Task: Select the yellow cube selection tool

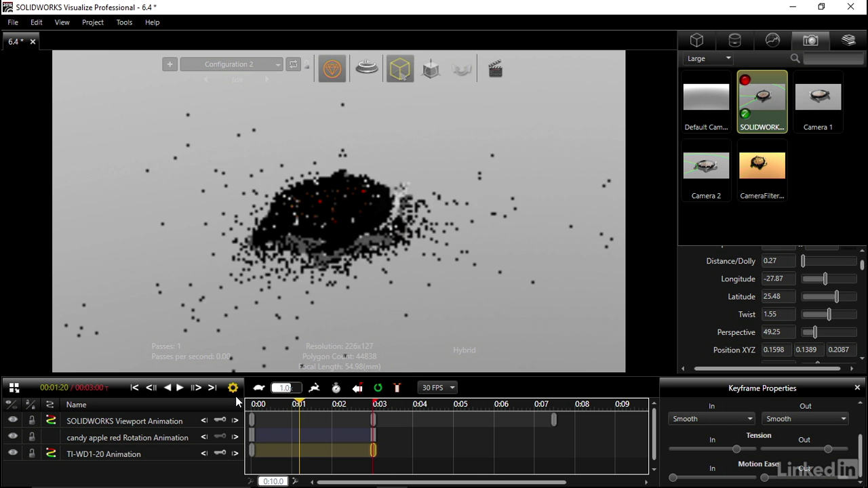Action: [400, 68]
